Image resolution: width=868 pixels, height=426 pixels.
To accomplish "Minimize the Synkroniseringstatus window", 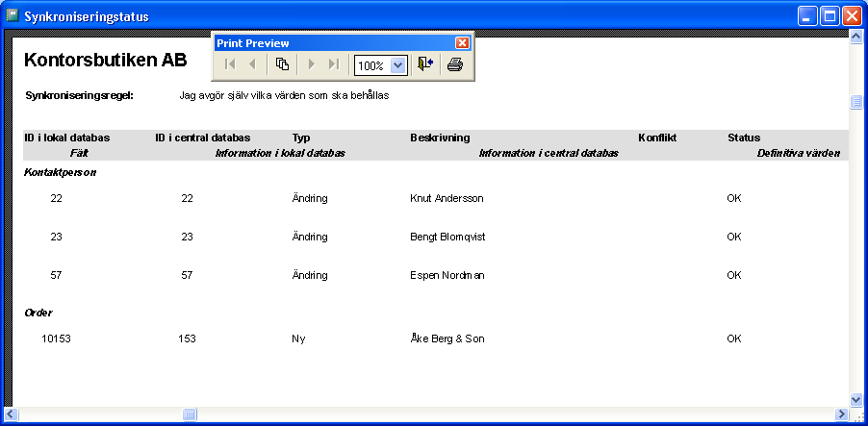I will 808,15.
